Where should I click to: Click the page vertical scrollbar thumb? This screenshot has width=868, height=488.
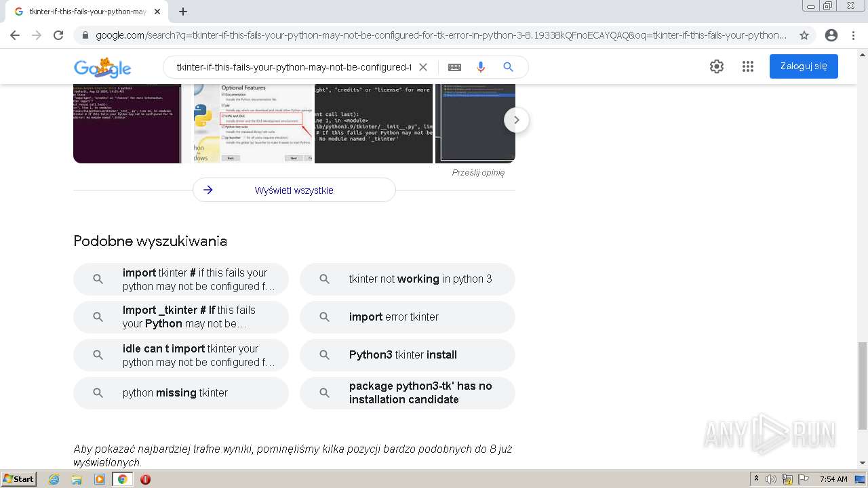coord(862,386)
